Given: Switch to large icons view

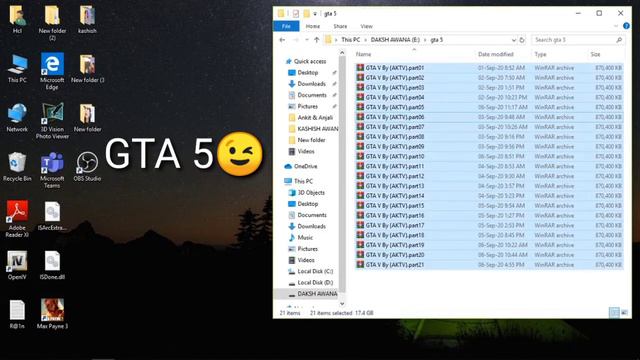Looking at the screenshot, I should 624,313.
